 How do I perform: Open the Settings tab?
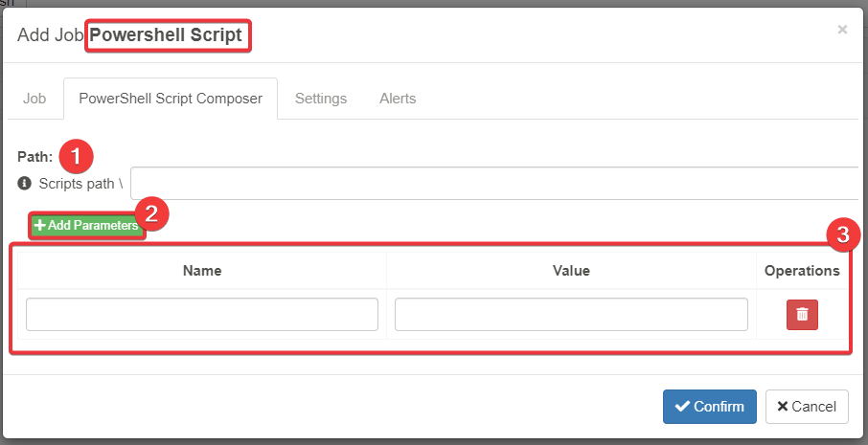[x=321, y=99]
